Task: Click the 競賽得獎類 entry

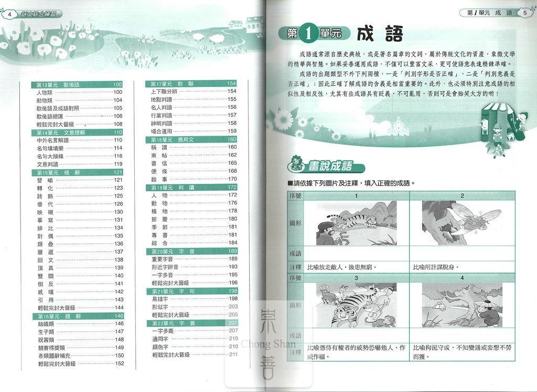Action: (80, 347)
